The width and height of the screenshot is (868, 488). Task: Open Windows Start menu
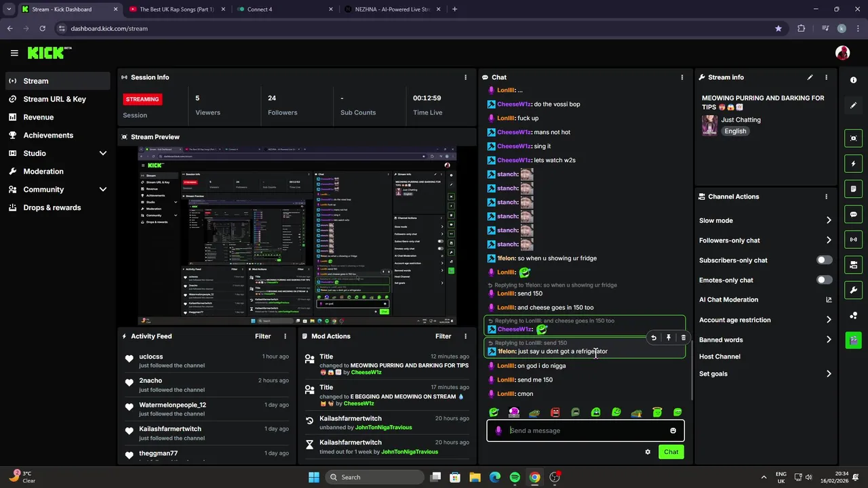coord(314,477)
